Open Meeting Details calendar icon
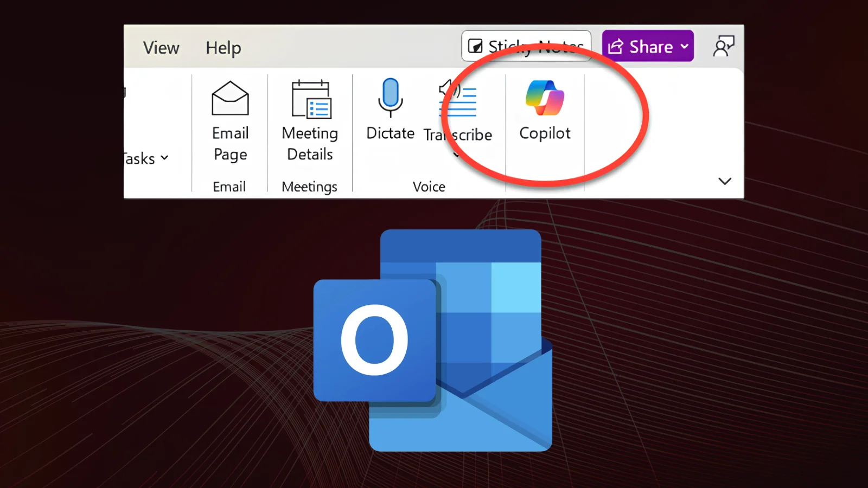The image size is (868, 488). [311, 99]
